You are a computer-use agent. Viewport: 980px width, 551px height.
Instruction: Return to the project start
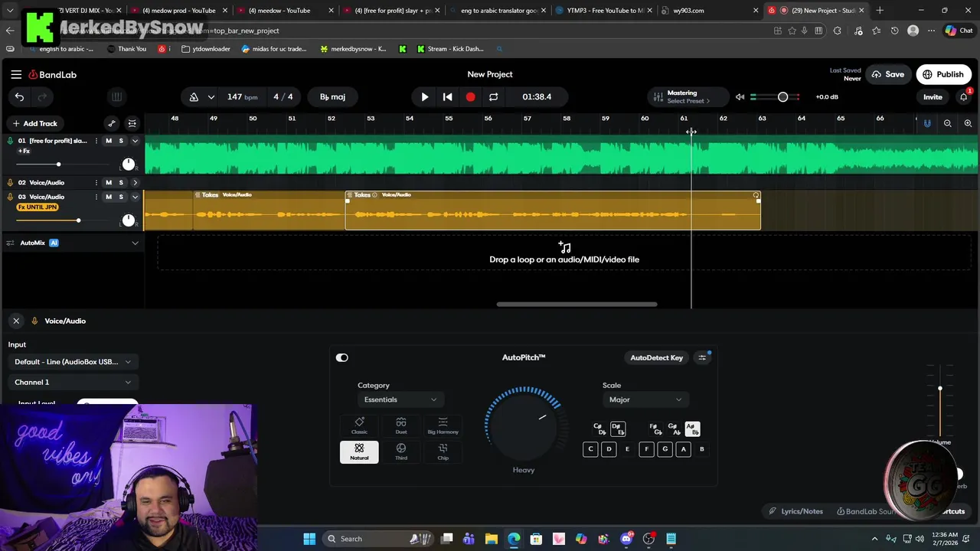[448, 97]
